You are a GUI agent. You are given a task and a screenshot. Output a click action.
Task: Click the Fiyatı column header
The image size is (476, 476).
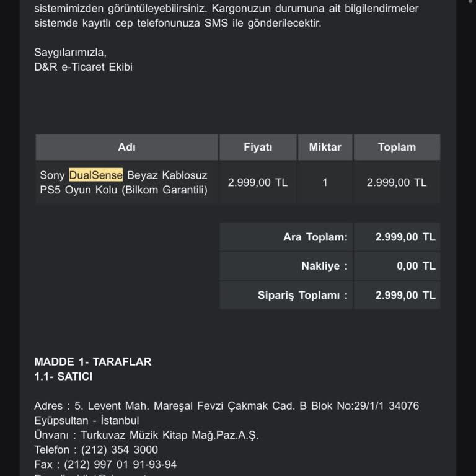click(258, 148)
